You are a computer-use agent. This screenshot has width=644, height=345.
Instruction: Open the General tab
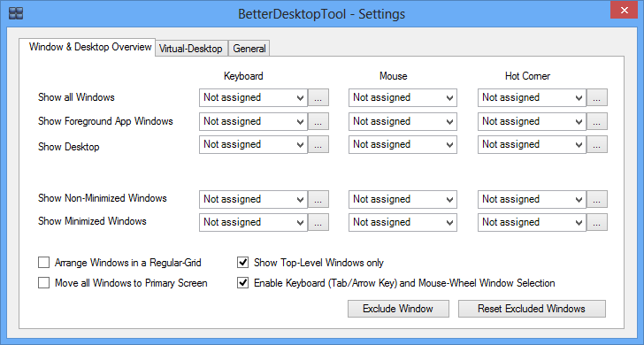249,49
